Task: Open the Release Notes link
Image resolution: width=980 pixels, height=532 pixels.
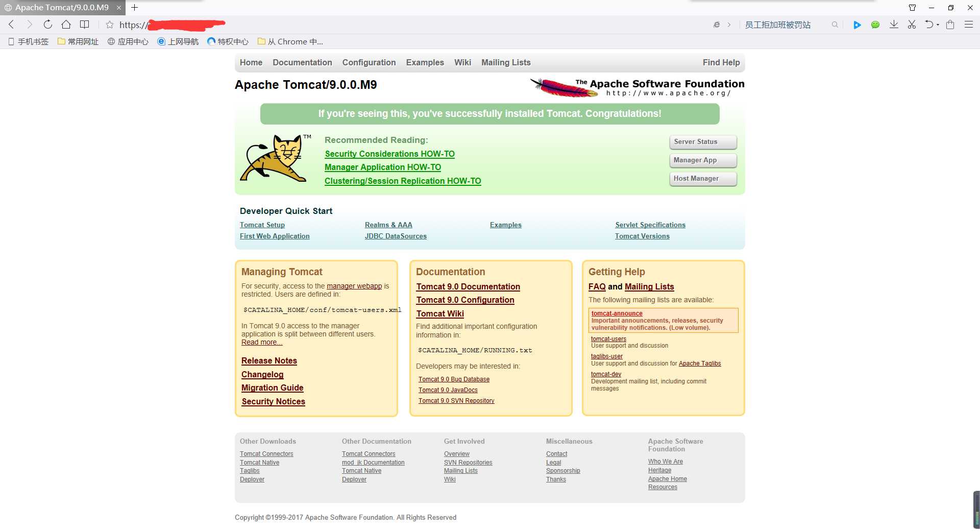Action: [269, 360]
